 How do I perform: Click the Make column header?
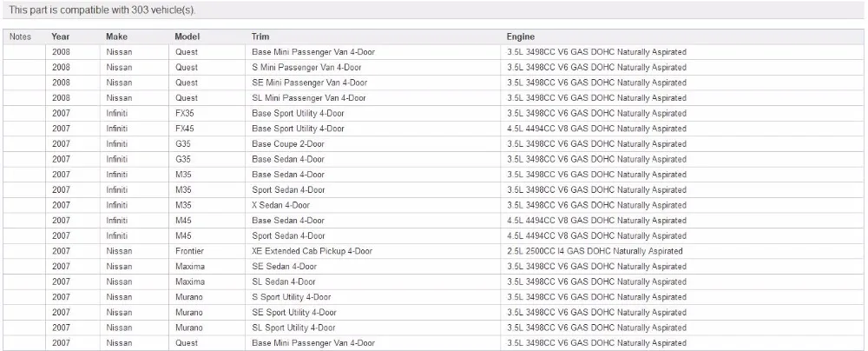tap(117, 36)
